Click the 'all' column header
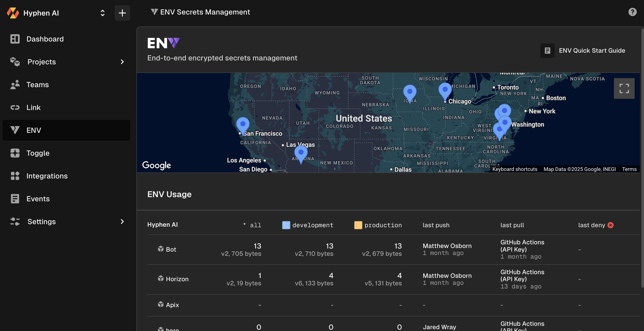The image size is (644, 331). pyautogui.click(x=252, y=225)
